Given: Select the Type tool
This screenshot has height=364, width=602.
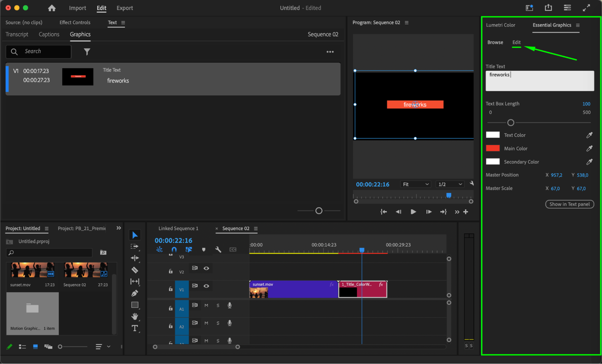Looking at the screenshot, I should (135, 328).
